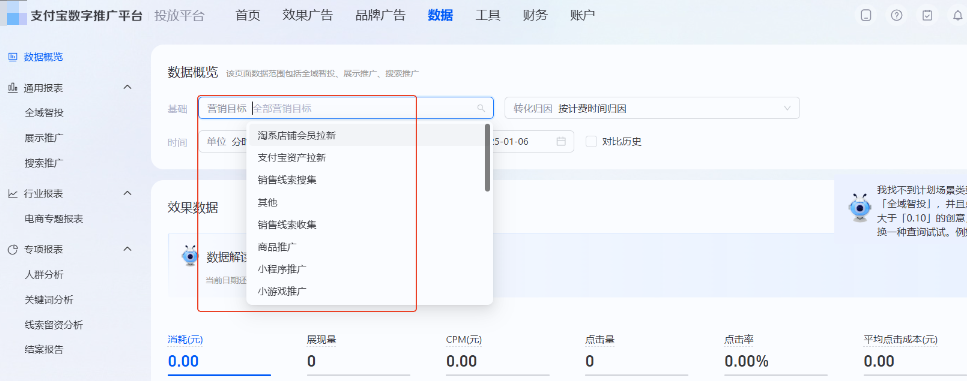Open the calendar icon in date picker
Screen dimensions: 967x381
561,141
